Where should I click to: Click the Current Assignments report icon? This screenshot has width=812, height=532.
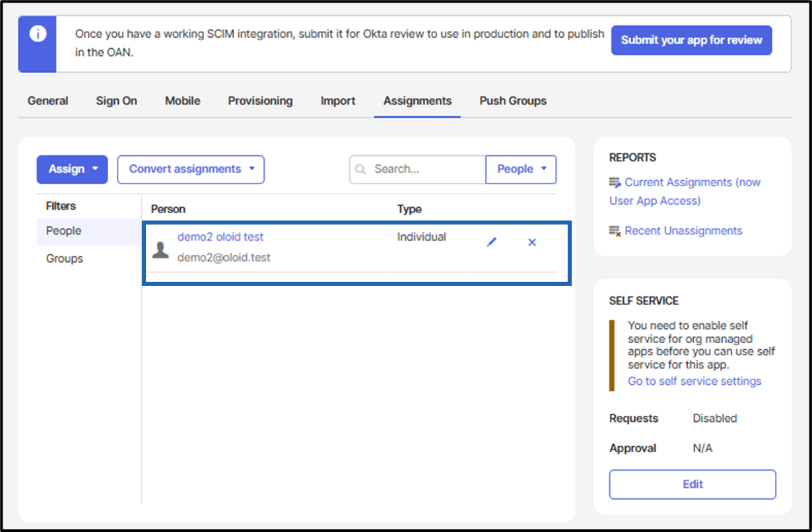coord(615,182)
